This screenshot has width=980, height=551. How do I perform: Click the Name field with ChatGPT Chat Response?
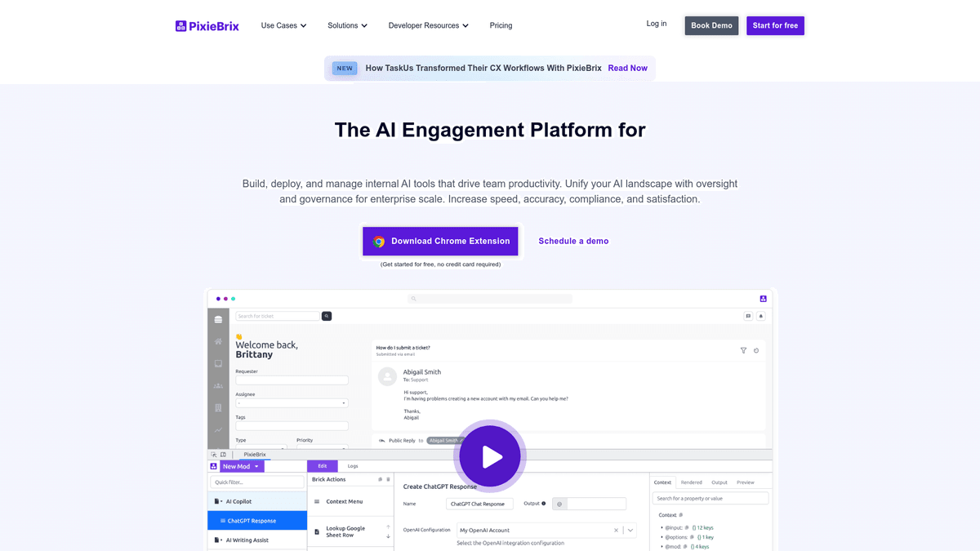tap(480, 504)
